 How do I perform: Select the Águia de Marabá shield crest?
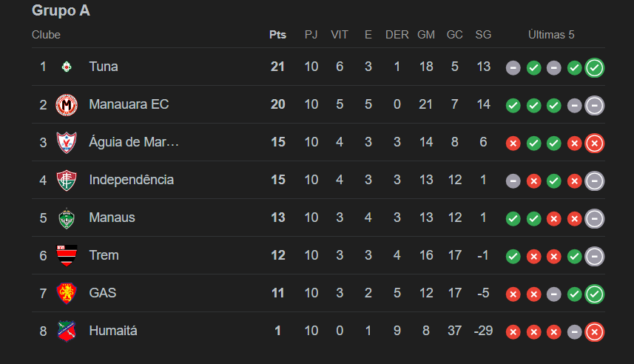67,142
